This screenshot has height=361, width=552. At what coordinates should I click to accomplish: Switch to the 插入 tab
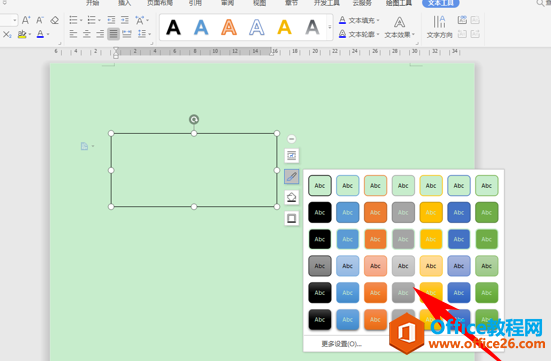pos(124,3)
